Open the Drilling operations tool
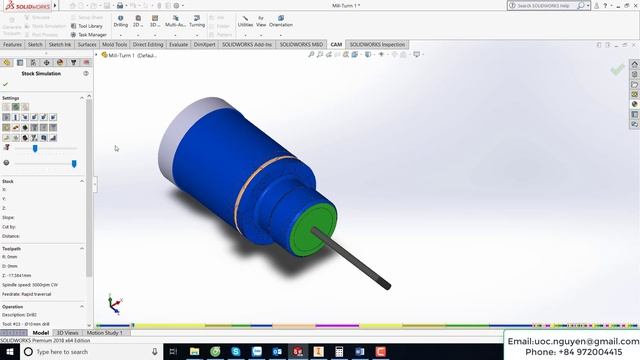 pos(120,21)
